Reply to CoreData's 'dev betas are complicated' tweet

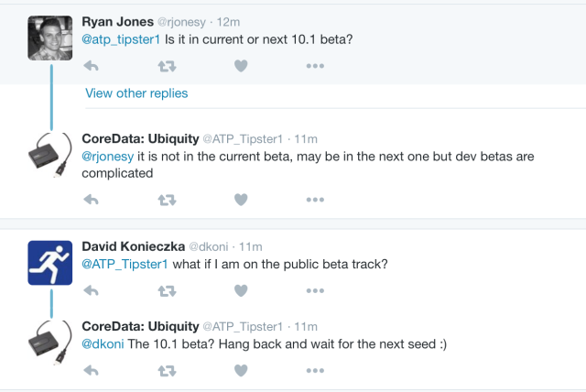click(91, 200)
